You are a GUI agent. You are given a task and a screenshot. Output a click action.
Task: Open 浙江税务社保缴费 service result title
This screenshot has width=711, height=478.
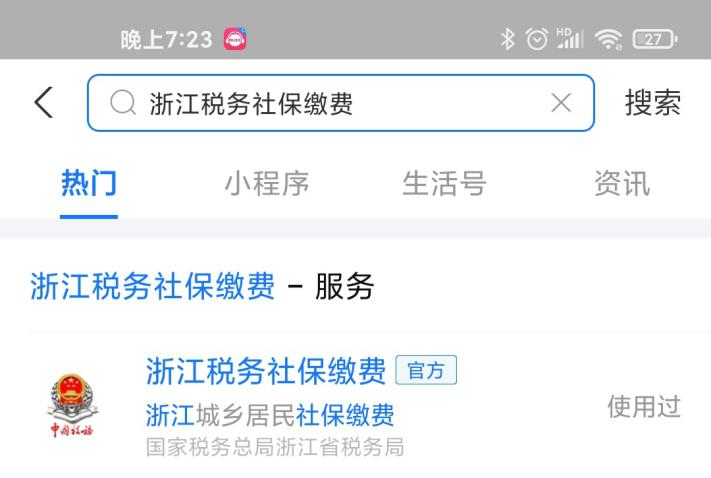(266, 371)
